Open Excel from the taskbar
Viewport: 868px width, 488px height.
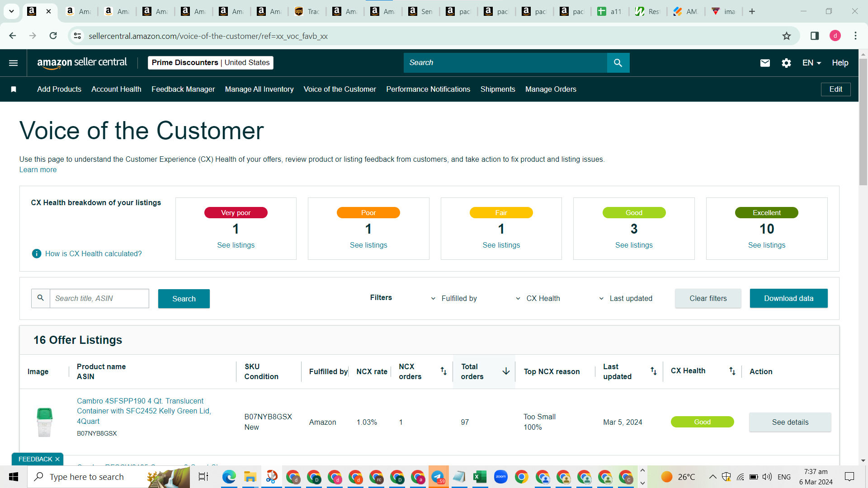pos(480,477)
